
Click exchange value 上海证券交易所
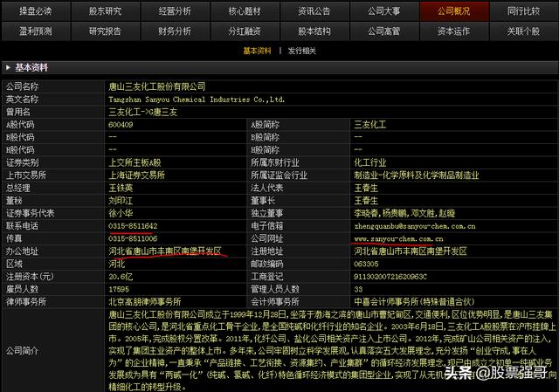pos(136,175)
